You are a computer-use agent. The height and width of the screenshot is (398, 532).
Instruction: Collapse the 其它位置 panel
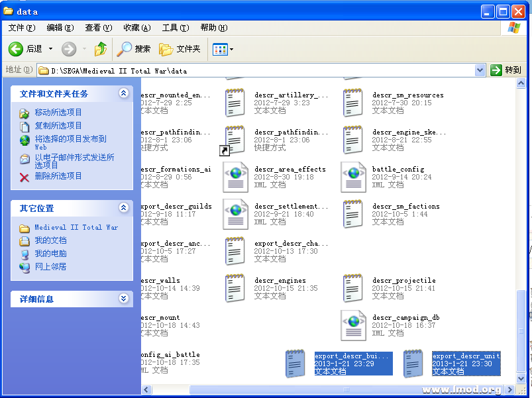point(123,208)
